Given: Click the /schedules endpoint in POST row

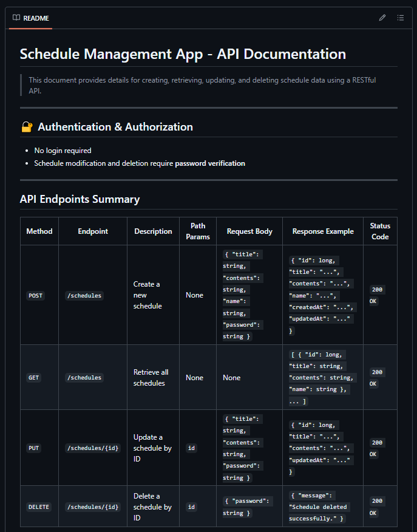Looking at the screenshot, I should [84, 295].
